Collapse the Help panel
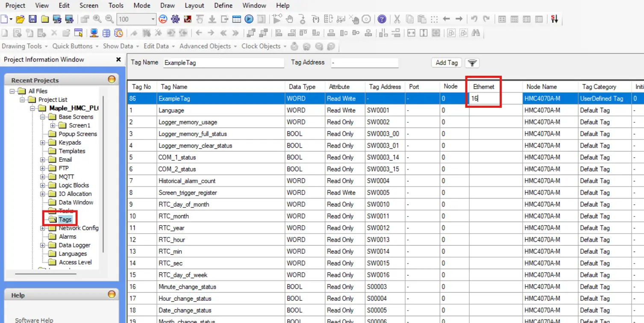The height and width of the screenshot is (323, 644). [111, 294]
